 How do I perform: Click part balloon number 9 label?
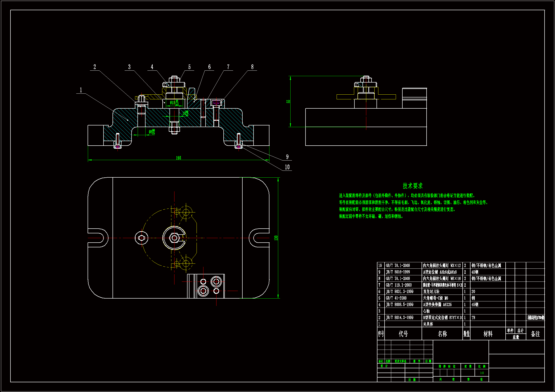tap(287, 157)
